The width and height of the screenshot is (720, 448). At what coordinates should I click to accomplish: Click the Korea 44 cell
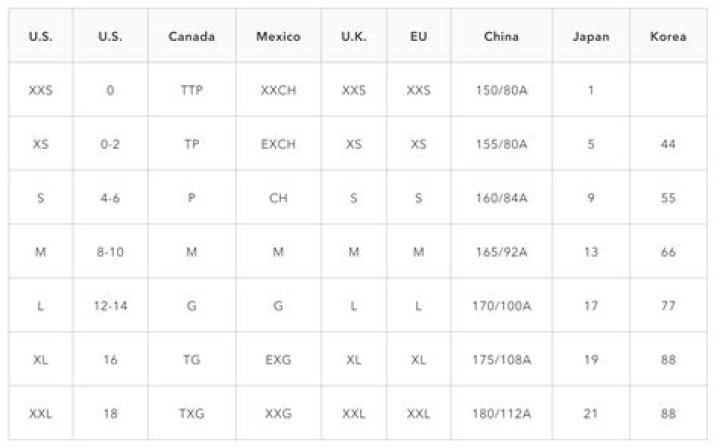(x=668, y=144)
